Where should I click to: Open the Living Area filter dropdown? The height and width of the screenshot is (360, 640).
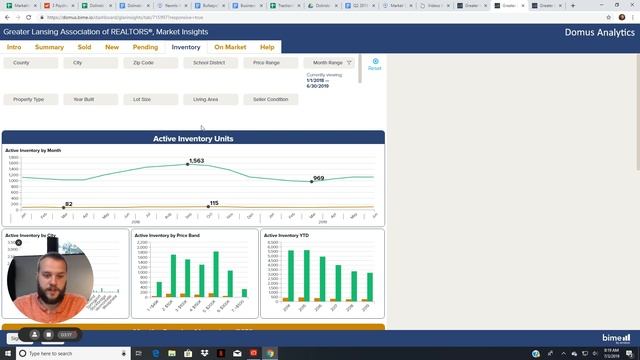click(211, 100)
